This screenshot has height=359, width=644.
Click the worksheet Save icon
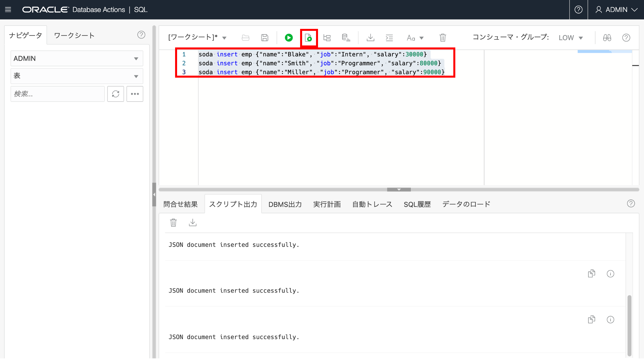pos(265,38)
